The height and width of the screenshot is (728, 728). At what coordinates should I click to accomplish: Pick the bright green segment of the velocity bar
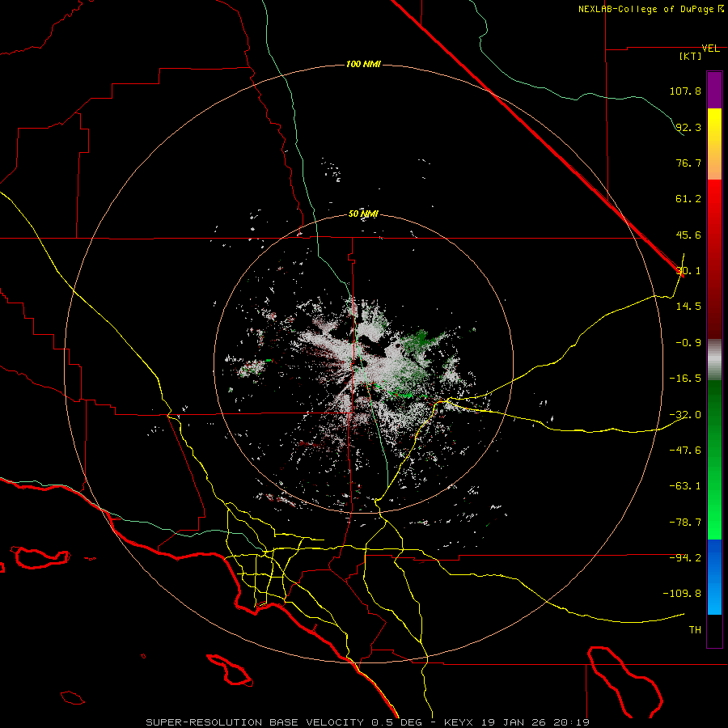(x=714, y=459)
